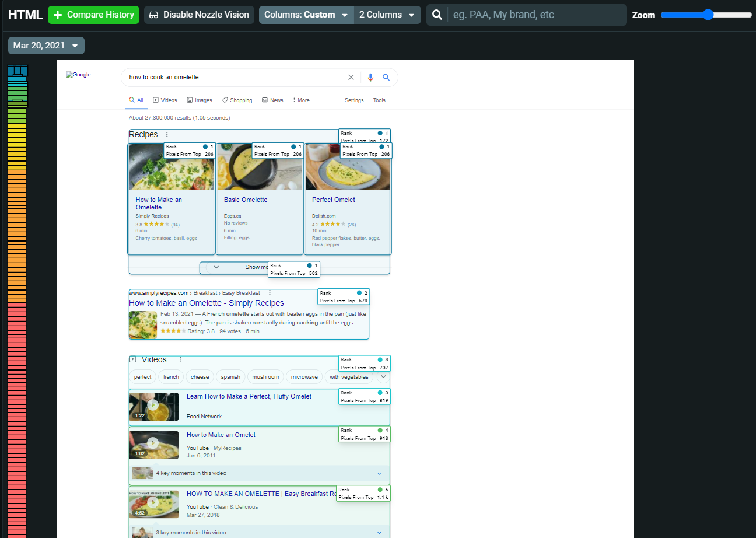Viewport: 756px width, 538px height.
Task: Click the Compare History button
Action: tap(93, 15)
